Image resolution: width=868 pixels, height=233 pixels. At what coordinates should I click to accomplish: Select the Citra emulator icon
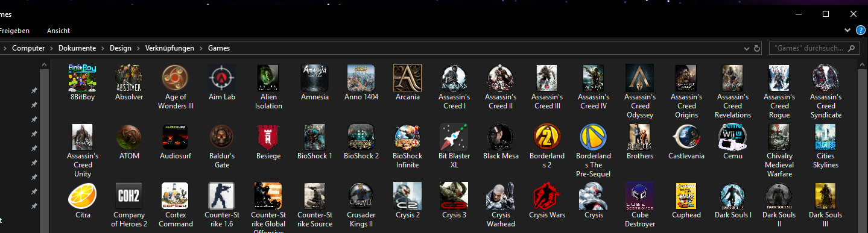[x=83, y=196]
